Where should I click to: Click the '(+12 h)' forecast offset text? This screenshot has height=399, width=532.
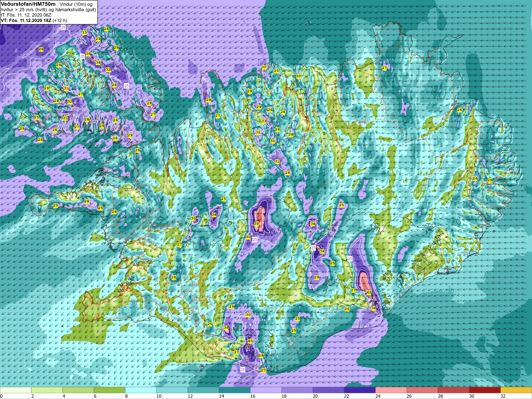(x=60, y=20)
